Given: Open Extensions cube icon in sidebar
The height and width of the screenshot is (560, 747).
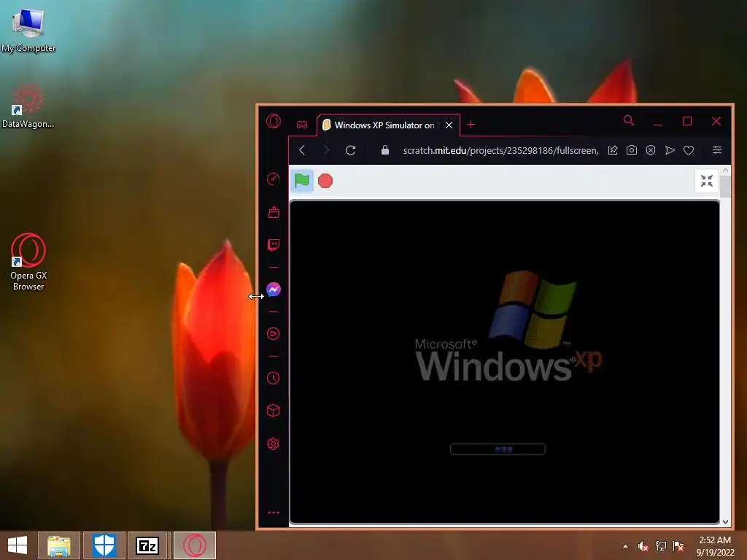Looking at the screenshot, I should coord(274,411).
